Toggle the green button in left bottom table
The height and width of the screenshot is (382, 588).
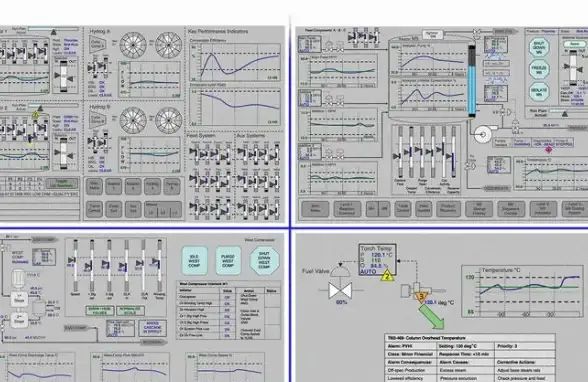[62, 184]
